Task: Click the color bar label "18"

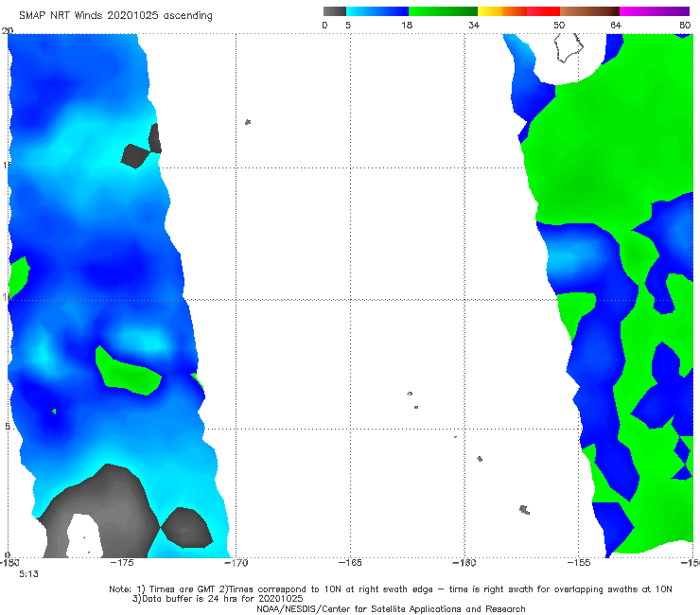Action: point(407,25)
